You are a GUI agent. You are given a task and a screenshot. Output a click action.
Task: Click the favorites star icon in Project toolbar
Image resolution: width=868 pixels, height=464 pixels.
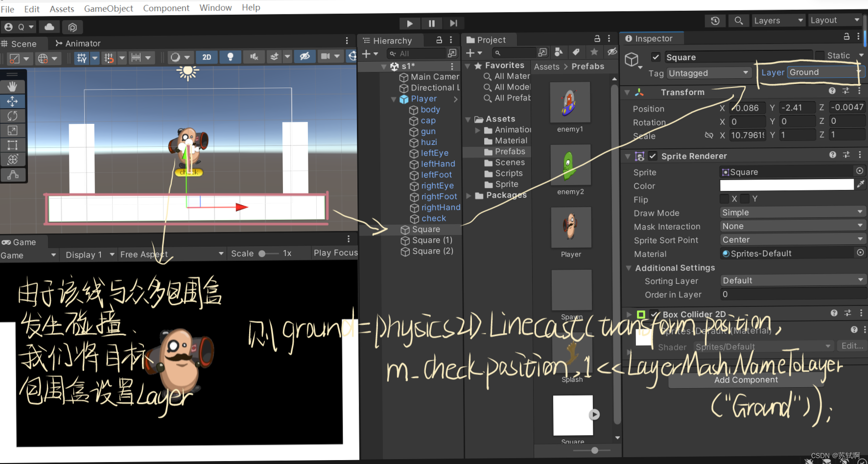click(594, 52)
